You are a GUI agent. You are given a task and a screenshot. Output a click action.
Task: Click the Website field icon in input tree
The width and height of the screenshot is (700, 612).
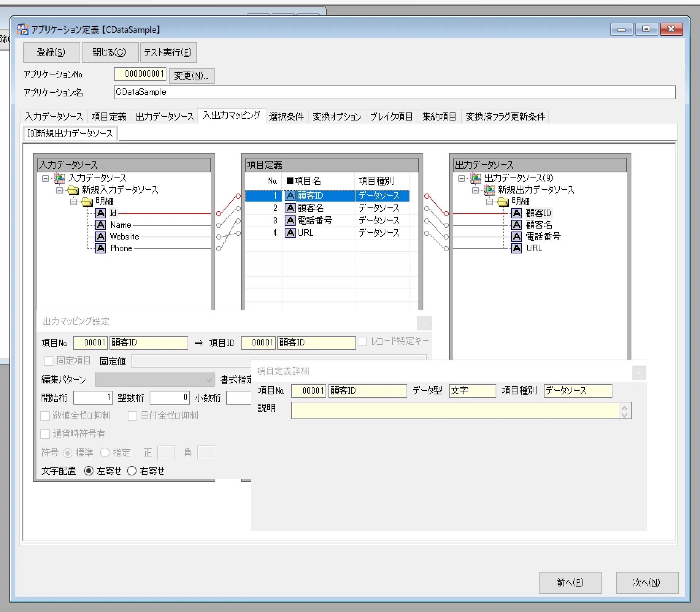pyautogui.click(x=100, y=237)
